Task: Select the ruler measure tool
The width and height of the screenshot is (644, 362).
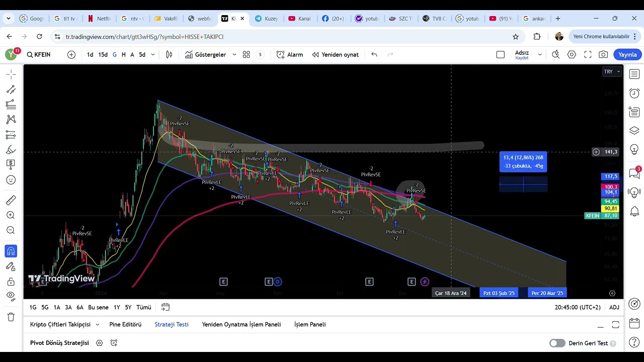Action: pos(11,200)
